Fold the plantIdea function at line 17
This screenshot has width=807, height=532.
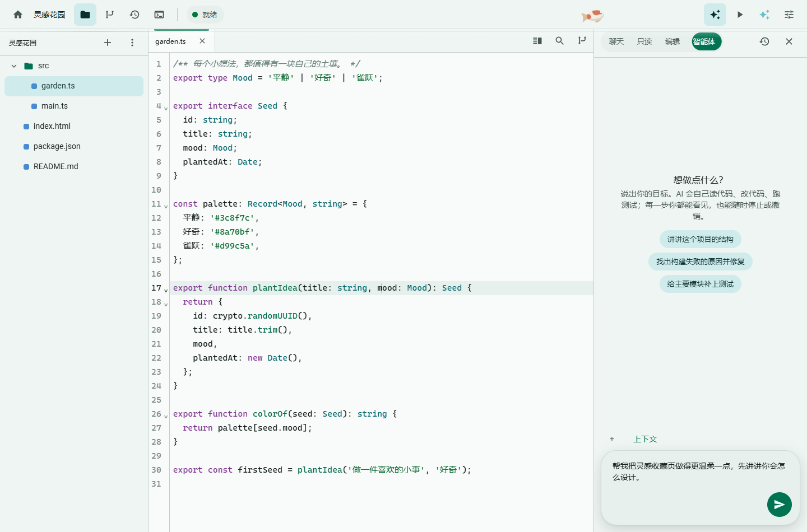point(166,291)
